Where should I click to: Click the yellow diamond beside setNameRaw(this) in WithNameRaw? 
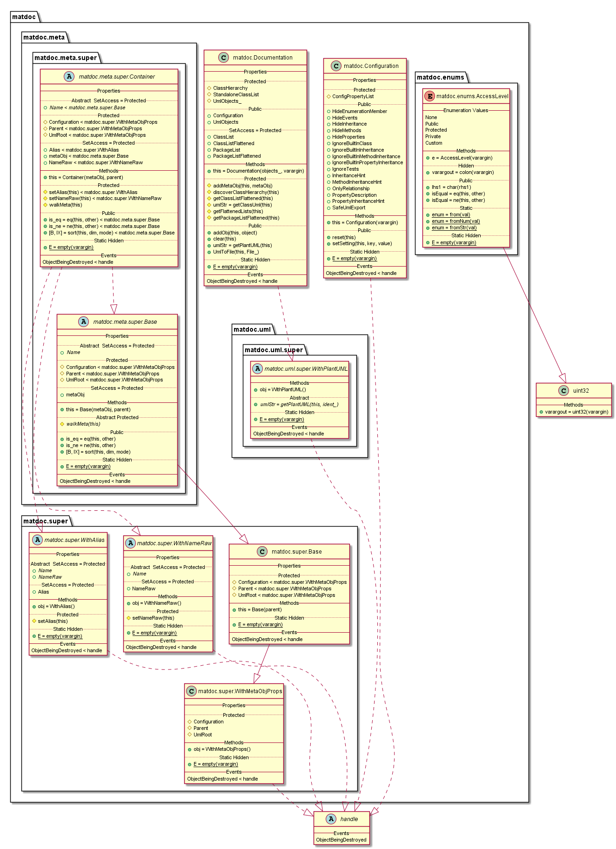(129, 618)
